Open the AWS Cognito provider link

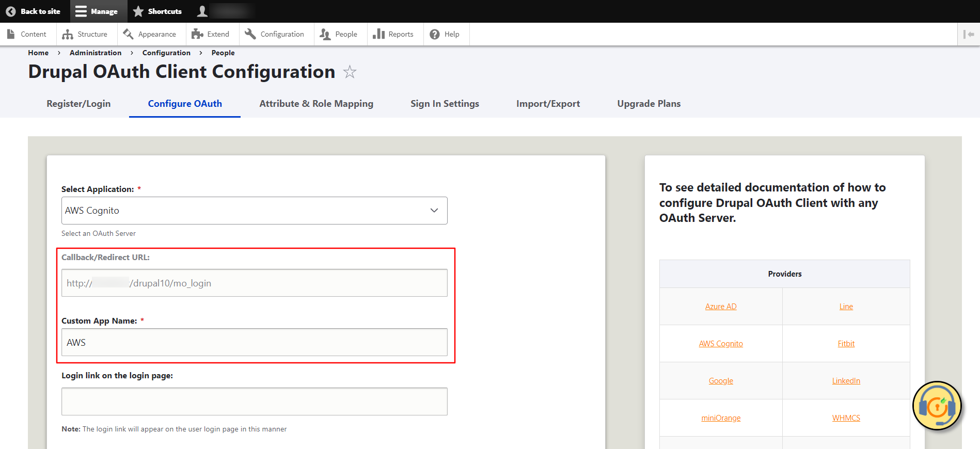click(721, 344)
